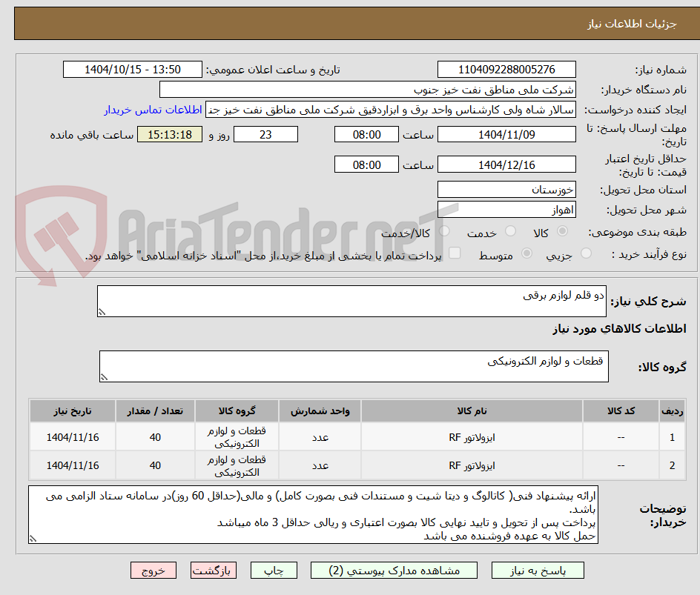
Task: Click the buyer name field 'شرکت ملی مناطق نفت خیز جنوب'
Action: [367, 90]
